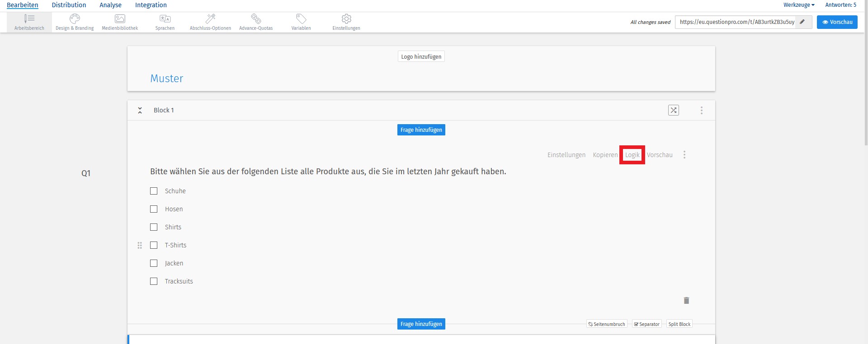The width and height of the screenshot is (868, 344).
Task: Edit survey URL with pencil icon
Action: 802,22
